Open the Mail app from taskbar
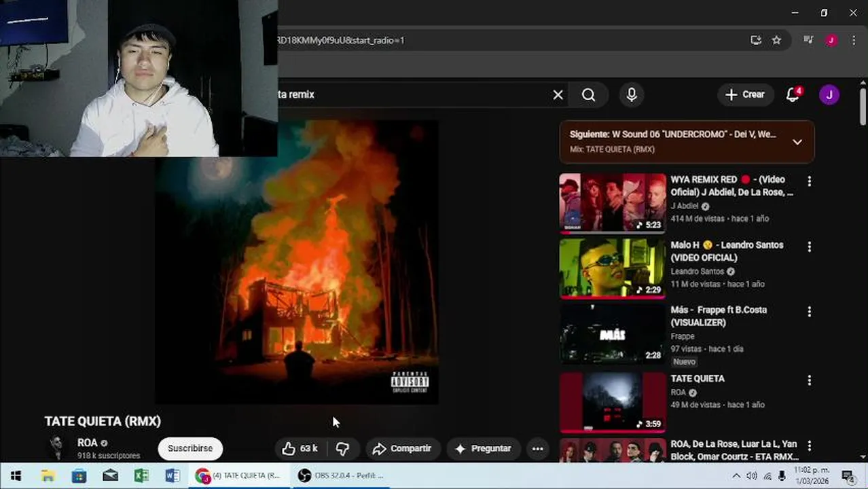Screen dimensions: 868x489 coord(110,475)
